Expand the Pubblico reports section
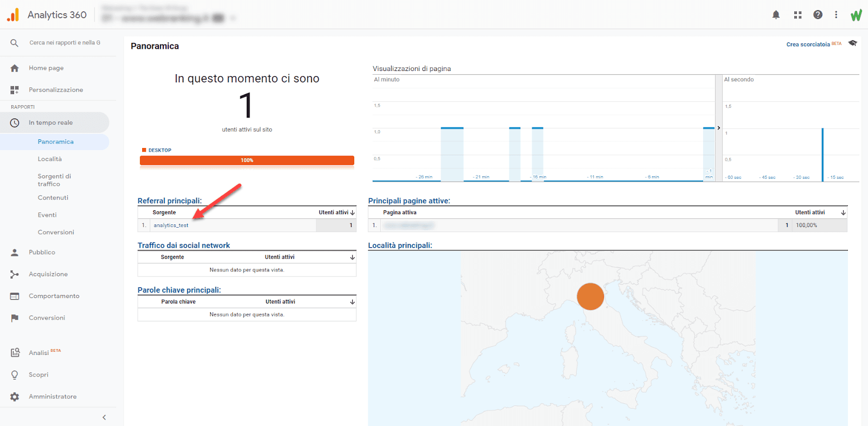The width and height of the screenshot is (868, 426). pyautogui.click(x=42, y=253)
